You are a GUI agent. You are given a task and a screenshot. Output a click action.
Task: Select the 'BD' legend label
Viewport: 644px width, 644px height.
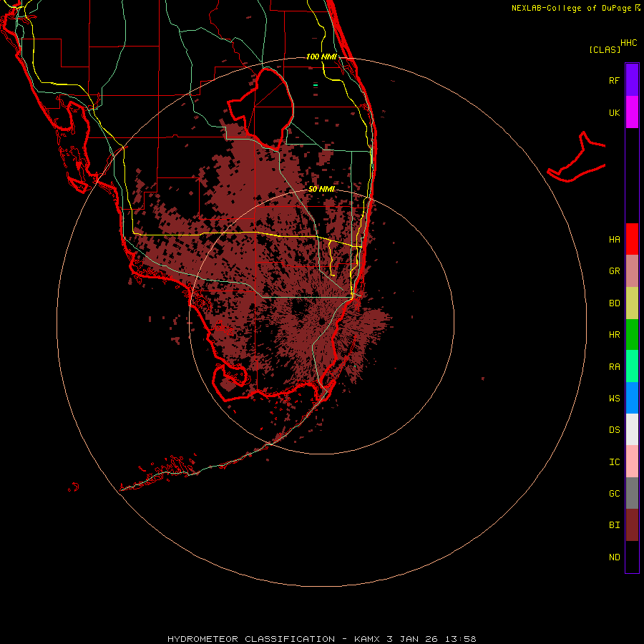coord(614,303)
